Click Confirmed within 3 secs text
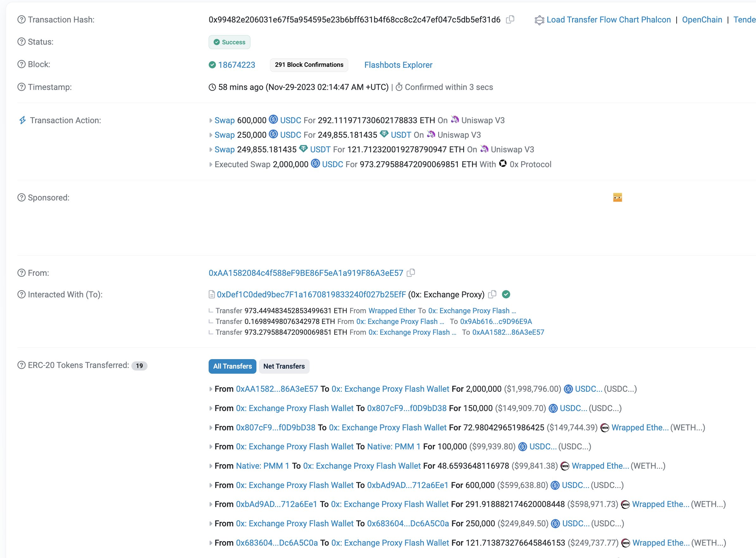 [449, 87]
